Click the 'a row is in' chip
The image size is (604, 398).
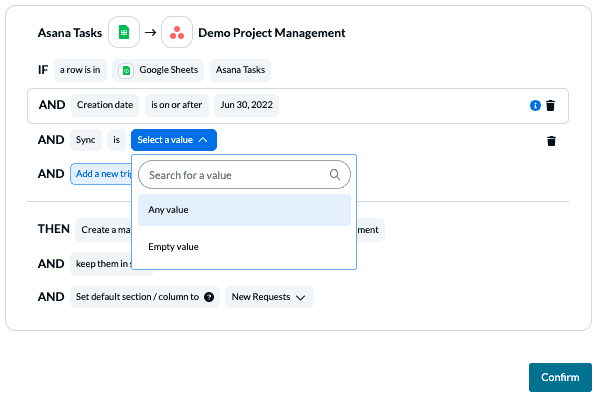tap(80, 70)
